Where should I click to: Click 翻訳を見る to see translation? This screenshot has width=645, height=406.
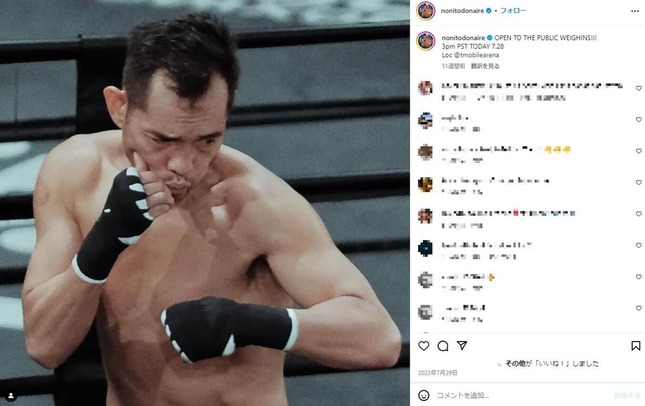(485, 66)
